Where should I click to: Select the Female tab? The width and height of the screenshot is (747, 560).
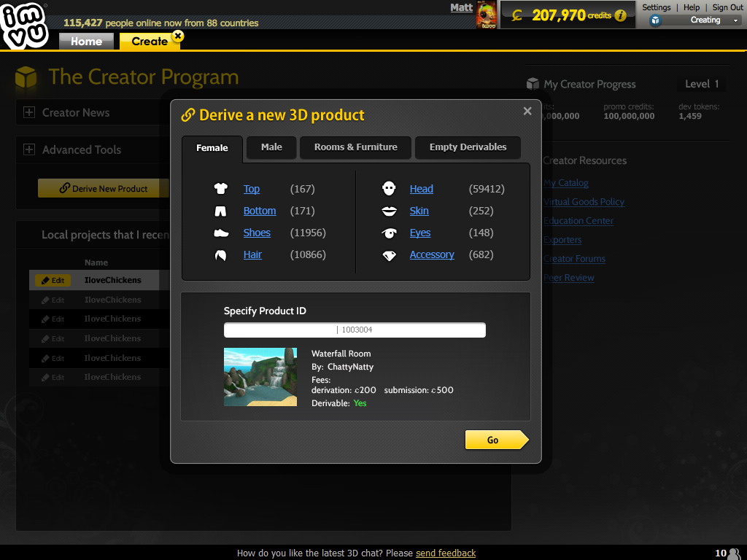point(212,147)
